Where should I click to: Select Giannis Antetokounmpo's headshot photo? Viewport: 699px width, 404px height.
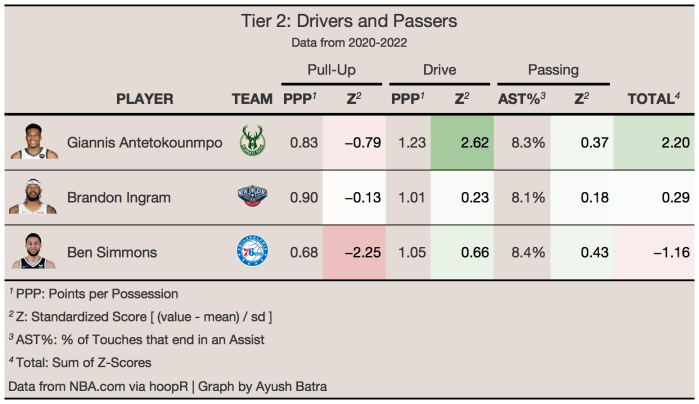34,142
